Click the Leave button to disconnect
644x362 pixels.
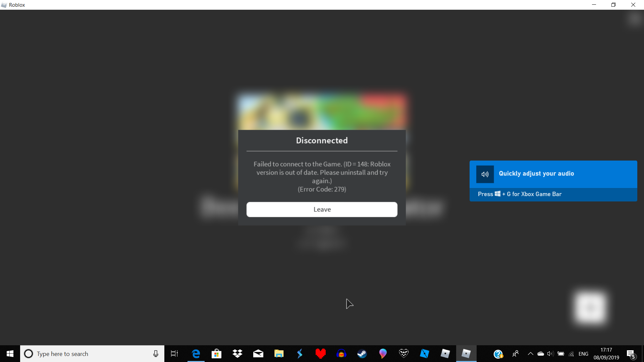(322, 209)
